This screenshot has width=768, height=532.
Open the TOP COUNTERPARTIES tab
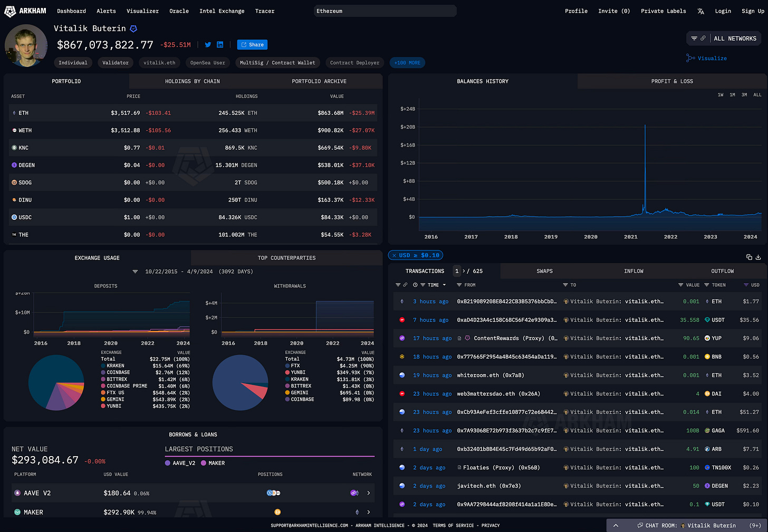[x=286, y=258]
